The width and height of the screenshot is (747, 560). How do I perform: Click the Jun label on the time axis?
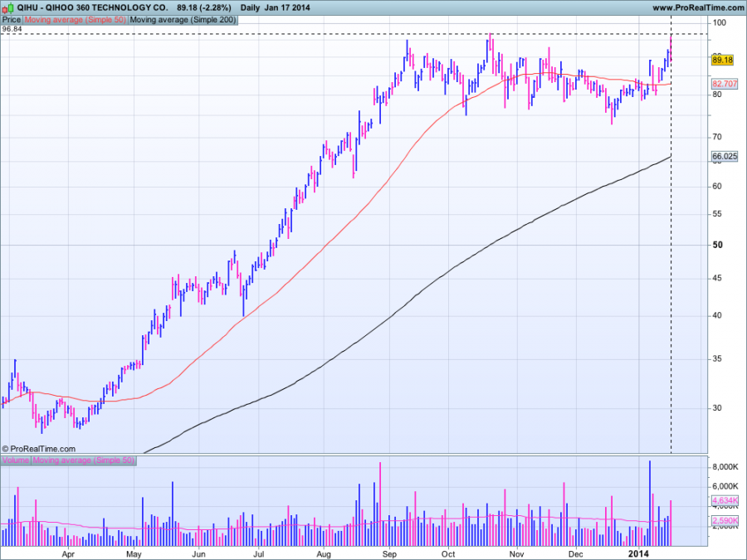point(198,554)
